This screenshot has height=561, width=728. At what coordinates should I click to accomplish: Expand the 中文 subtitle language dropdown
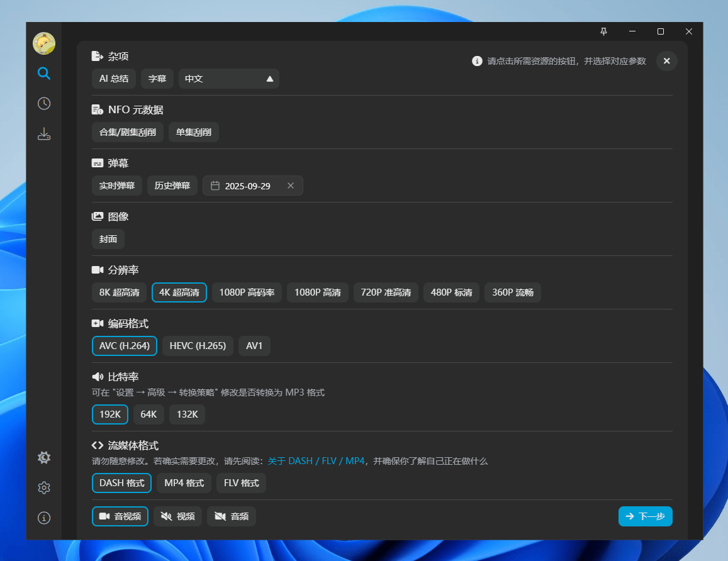[x=229, y=79]
